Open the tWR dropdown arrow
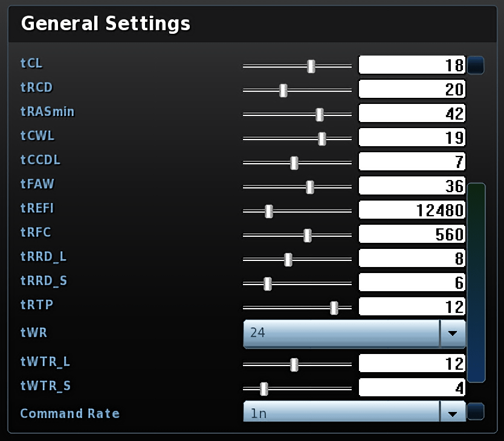 [453, 333]
